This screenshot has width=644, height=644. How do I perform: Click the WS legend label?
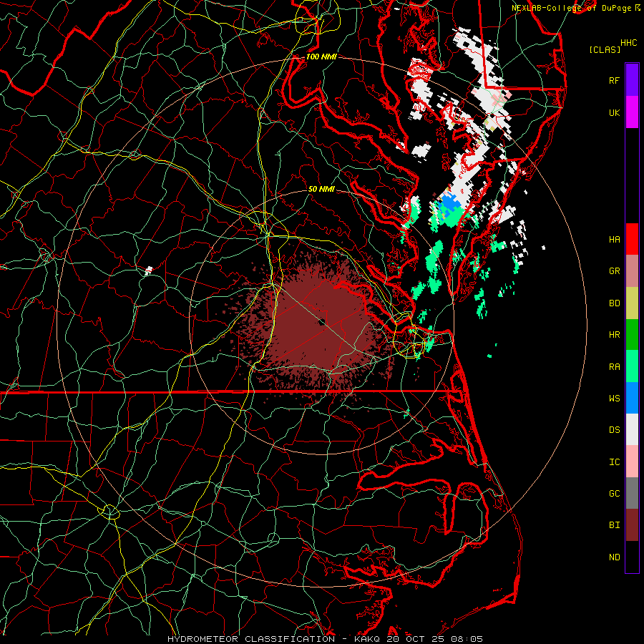point(614,399)
